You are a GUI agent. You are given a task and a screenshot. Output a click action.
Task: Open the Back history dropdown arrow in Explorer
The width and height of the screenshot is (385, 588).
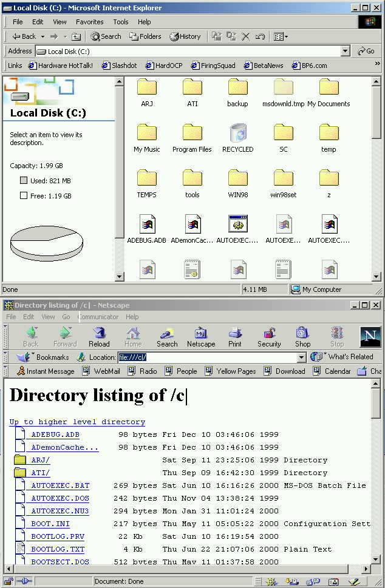(x=43, y=36)
